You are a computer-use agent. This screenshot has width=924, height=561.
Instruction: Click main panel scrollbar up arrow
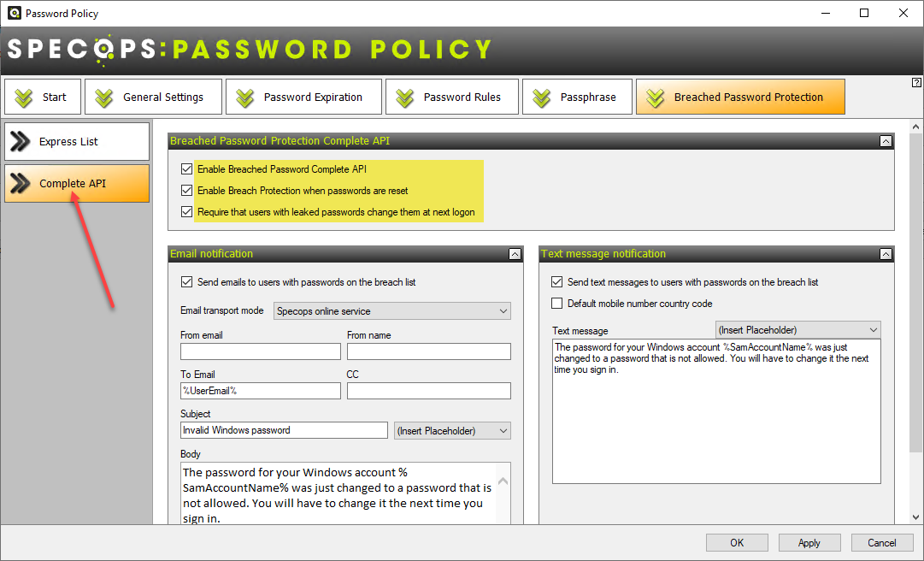915,127
